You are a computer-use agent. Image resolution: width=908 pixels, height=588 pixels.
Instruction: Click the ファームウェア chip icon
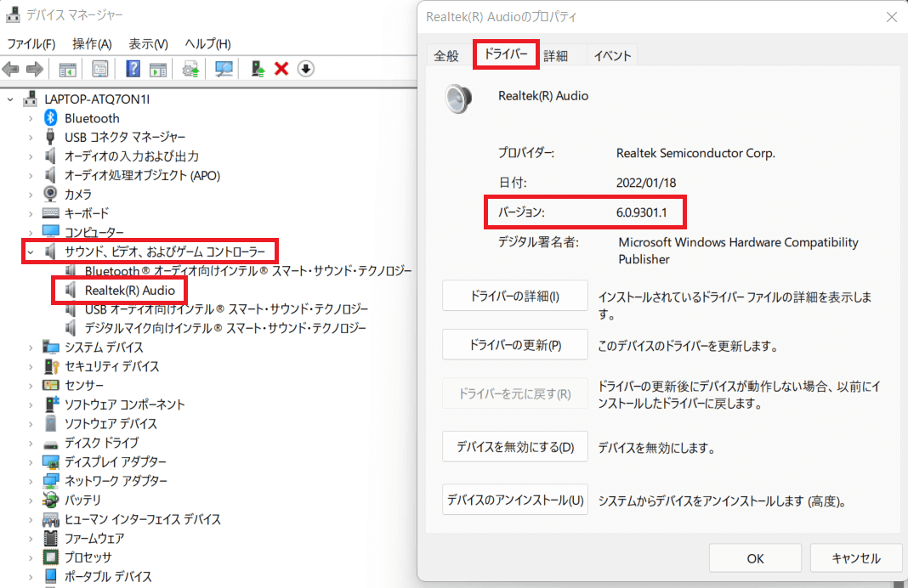pos(51,538)
